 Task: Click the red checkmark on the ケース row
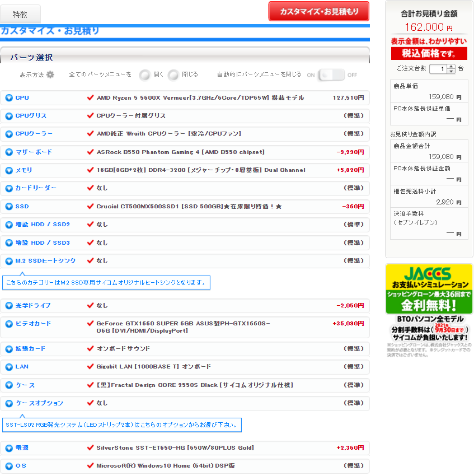(90, 385)
